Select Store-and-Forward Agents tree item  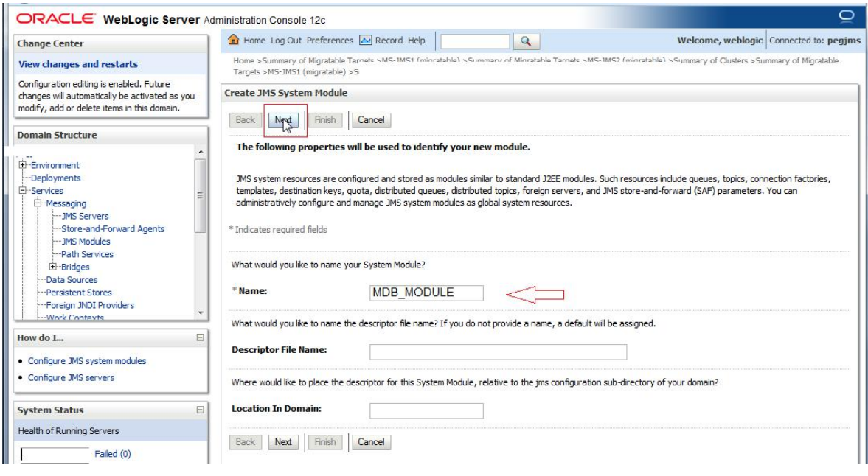point(113,228)
